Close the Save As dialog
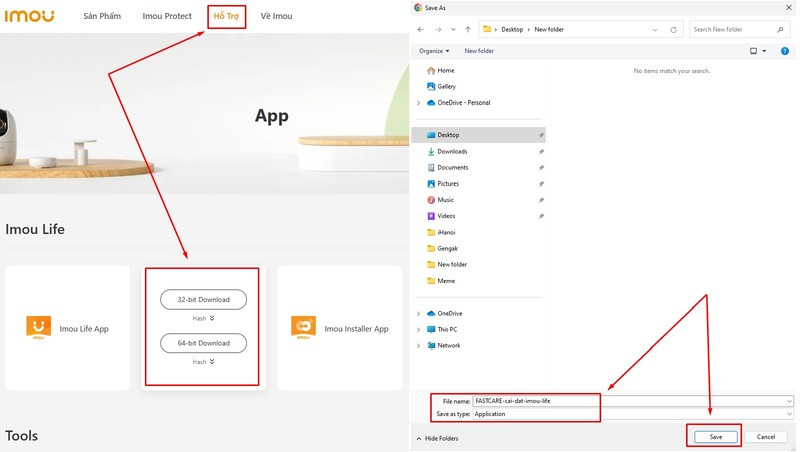Screen dimensions: 800x452 [x=788, y=7]
